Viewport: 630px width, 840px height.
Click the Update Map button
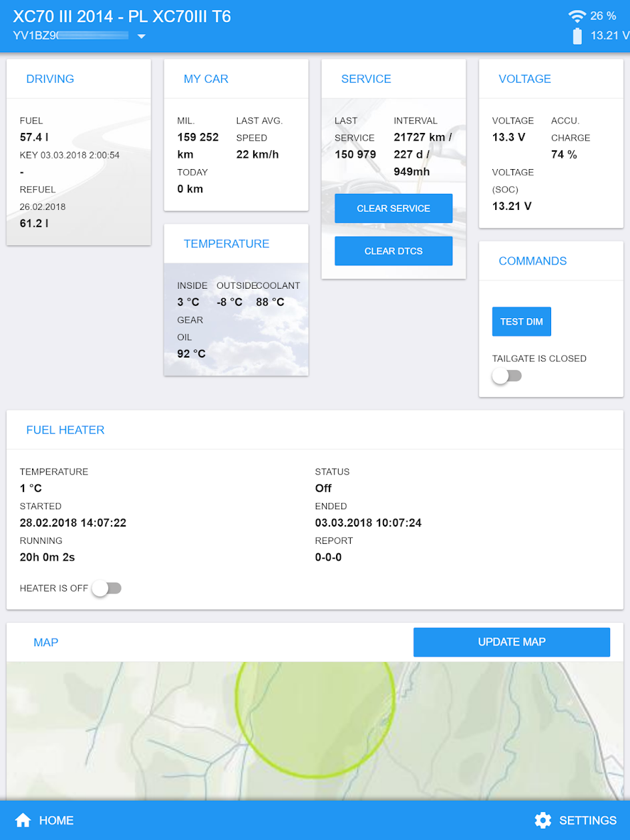point(511,642)
